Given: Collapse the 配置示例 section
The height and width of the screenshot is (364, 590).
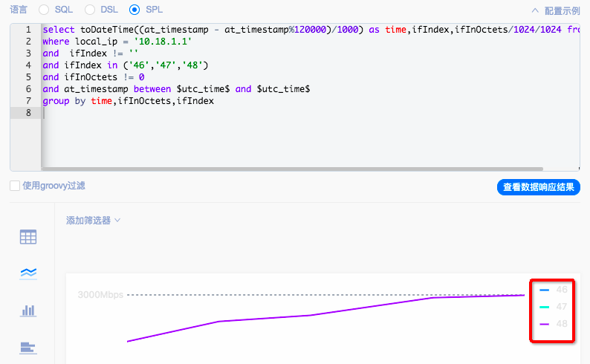Looking at the screenshot, I should pyautogui.click(x=556, y=11).
